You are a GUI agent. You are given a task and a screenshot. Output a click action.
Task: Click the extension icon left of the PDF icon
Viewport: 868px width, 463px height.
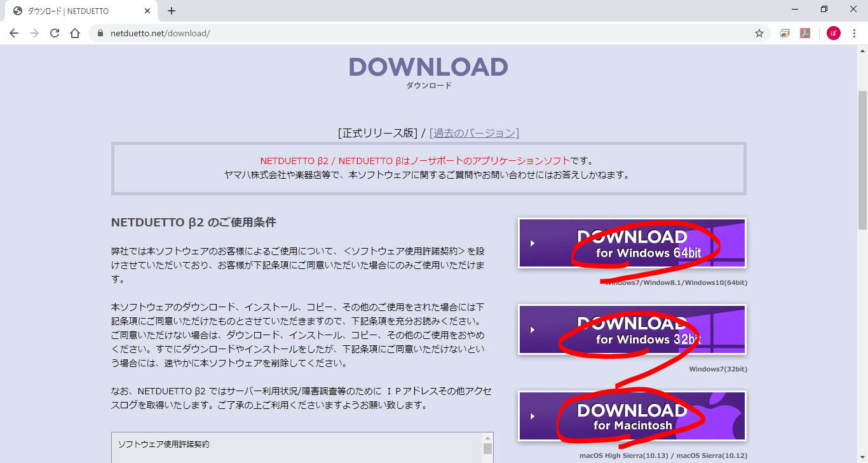click(785, 33)
